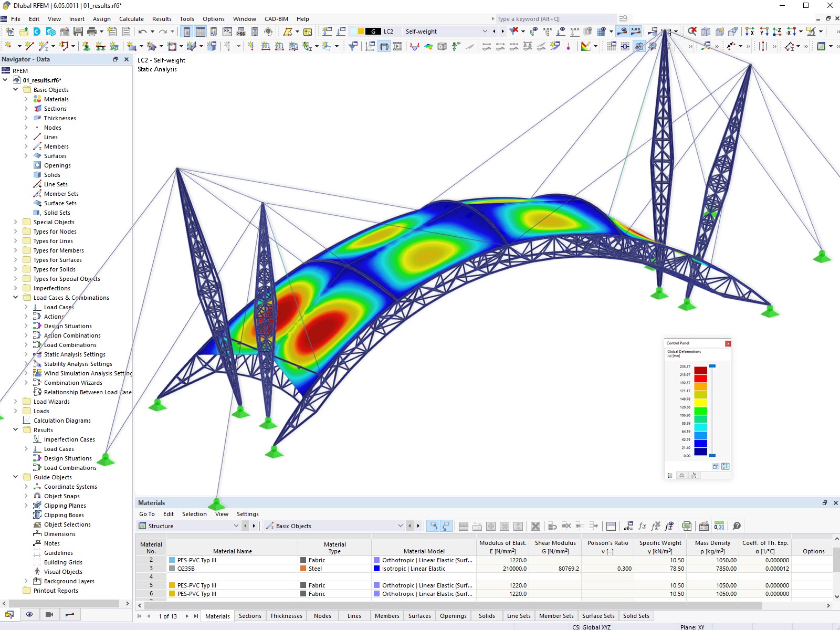Open the Calculate menu
The image size is (840, 630).
click(x=131, y=19)
